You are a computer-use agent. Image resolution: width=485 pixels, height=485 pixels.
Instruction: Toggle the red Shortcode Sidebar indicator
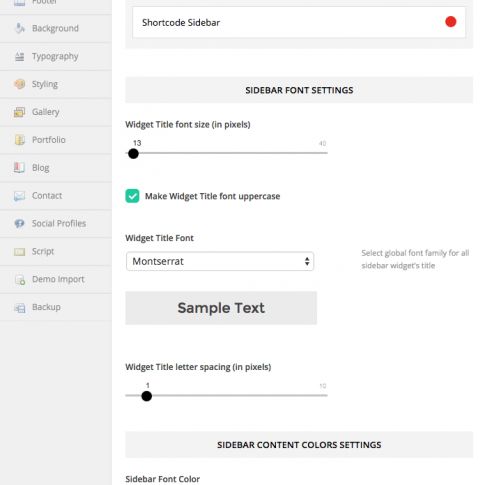[x=451, y=22]
